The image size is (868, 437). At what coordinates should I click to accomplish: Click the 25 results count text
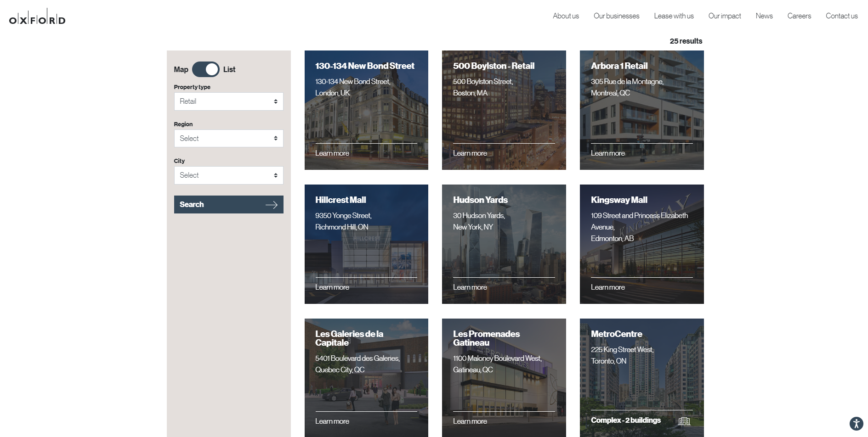pyautogui.click(x=686, y=41)
